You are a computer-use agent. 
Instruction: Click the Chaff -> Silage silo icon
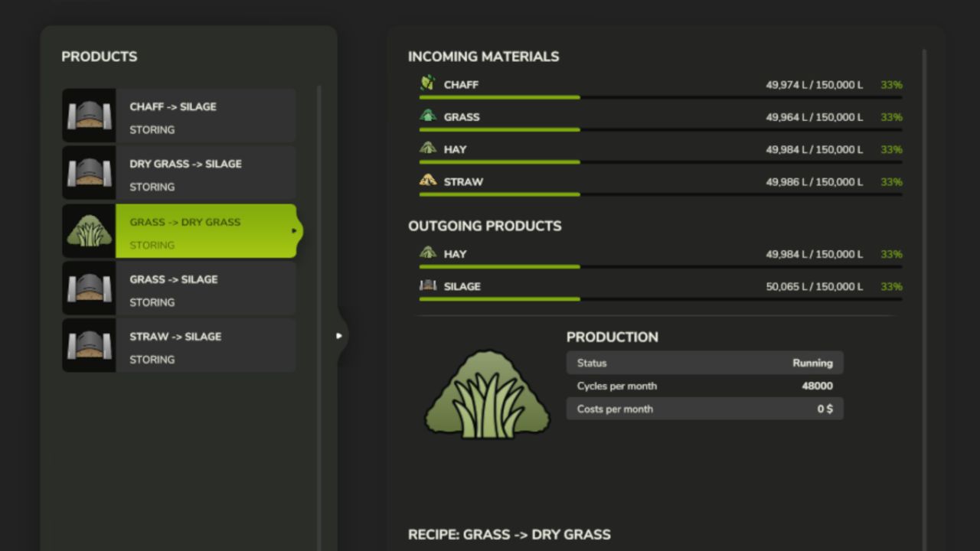(89, 116)
